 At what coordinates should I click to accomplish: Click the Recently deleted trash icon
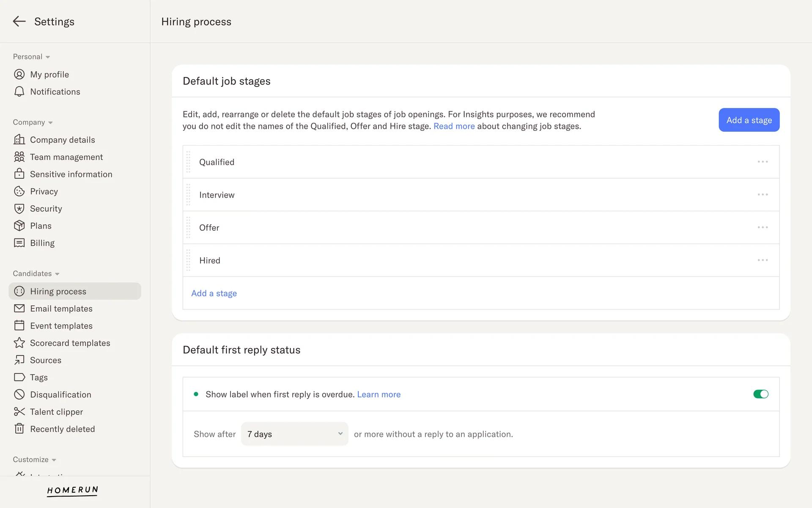click(19, 429)
